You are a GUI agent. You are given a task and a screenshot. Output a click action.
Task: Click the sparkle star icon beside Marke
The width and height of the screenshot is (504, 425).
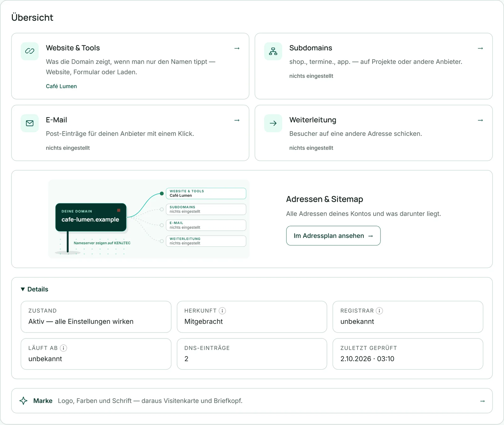[x=23, y=401]
